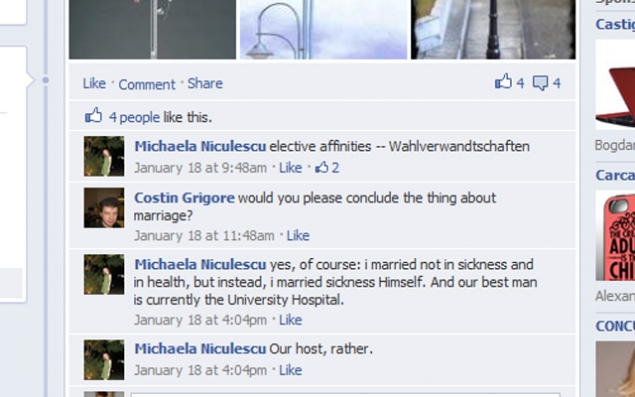The width and height of the screenshot is (635, 397).
Task: Click the red laptop sponsored ad image
Action: tap(616, 85)
